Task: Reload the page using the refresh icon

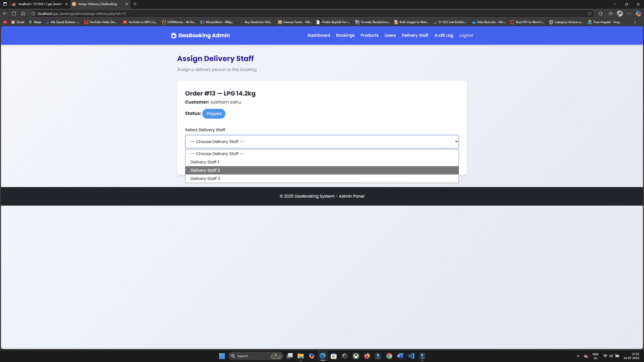Action: click(x=14, y=13)
